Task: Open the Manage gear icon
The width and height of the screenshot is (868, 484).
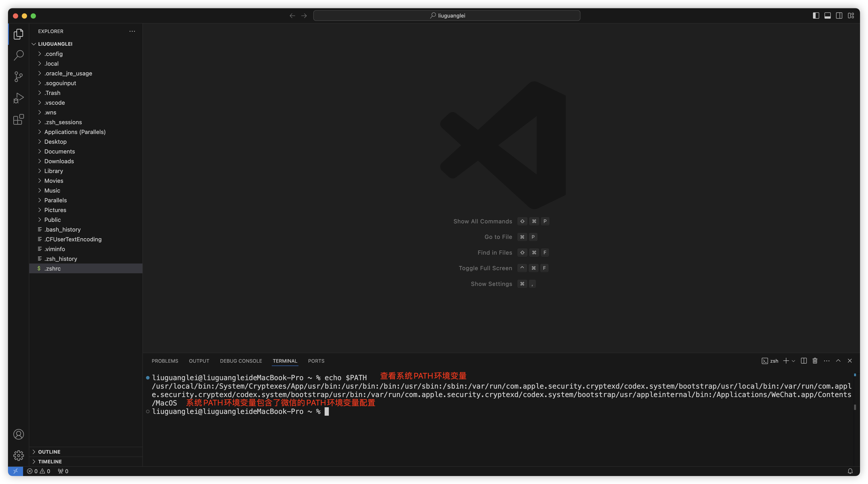Action: pyautogui.click(x=19, y=455)
